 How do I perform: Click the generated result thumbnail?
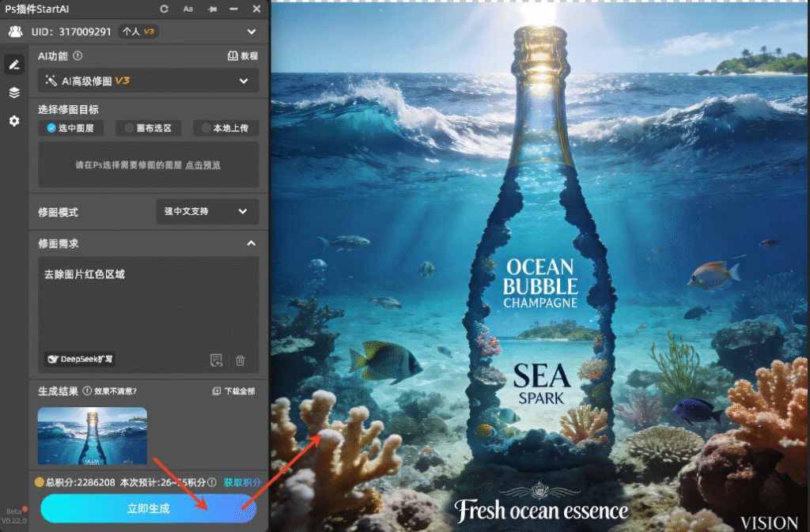click(93, 436)
